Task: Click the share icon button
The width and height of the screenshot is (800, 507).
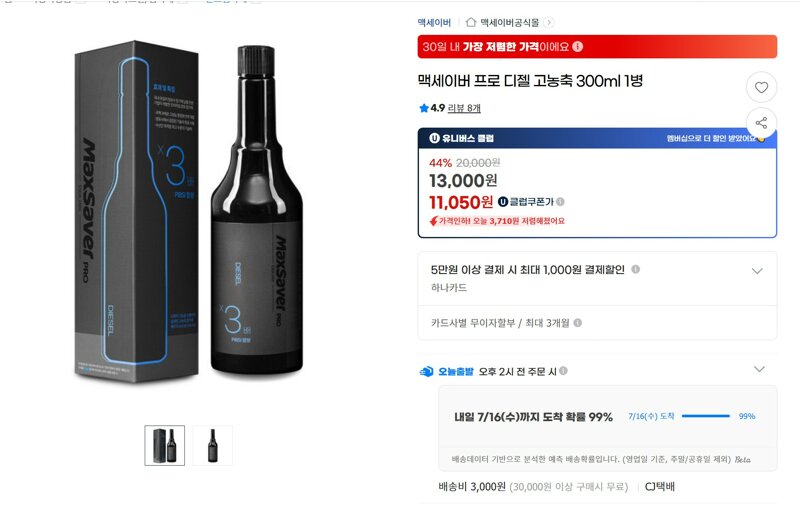Action: 761,123
